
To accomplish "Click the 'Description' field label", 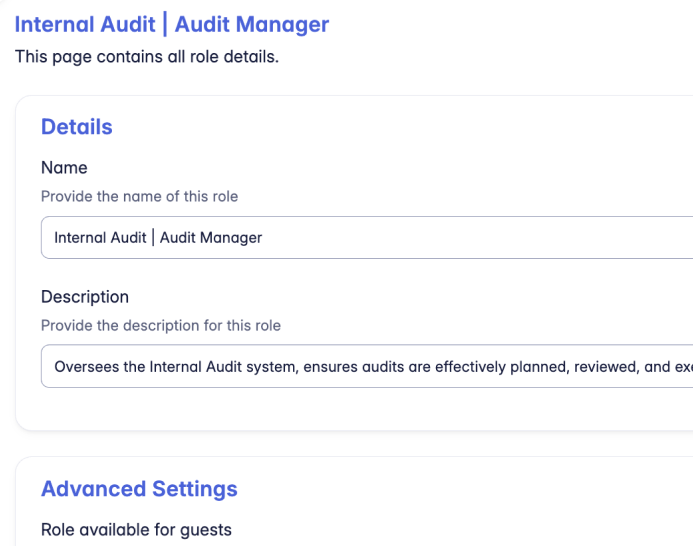I will (85, 297).
